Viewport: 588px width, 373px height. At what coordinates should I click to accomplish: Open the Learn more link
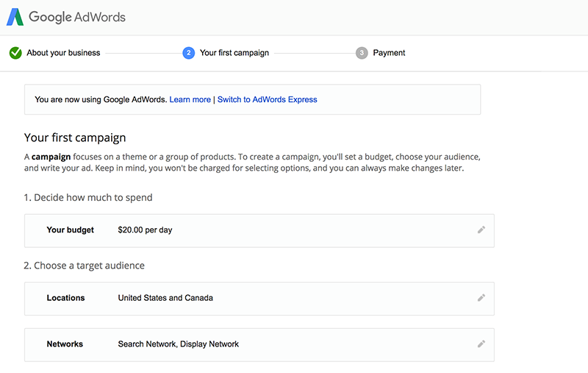[190, 99]
